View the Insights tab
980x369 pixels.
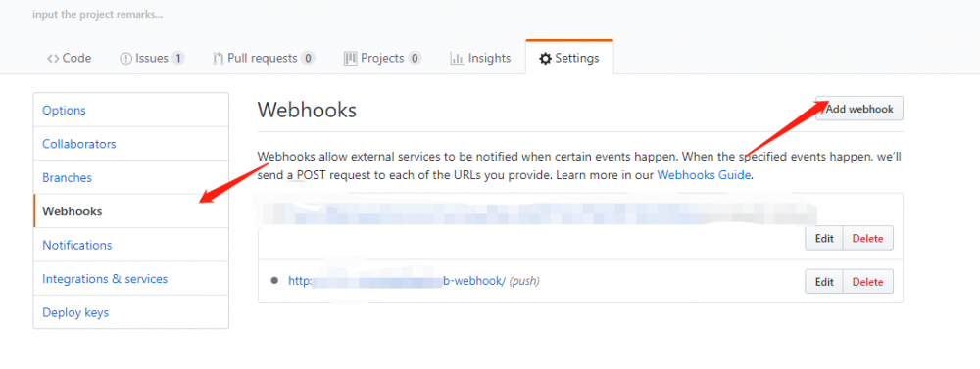480,58
